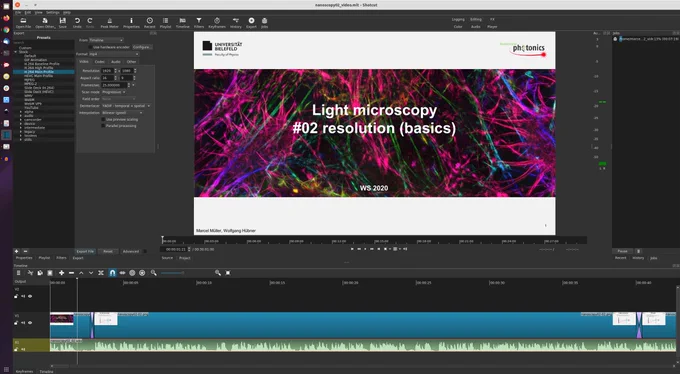
Task: Click the timeline Copy icon
Action: point(40,273)
